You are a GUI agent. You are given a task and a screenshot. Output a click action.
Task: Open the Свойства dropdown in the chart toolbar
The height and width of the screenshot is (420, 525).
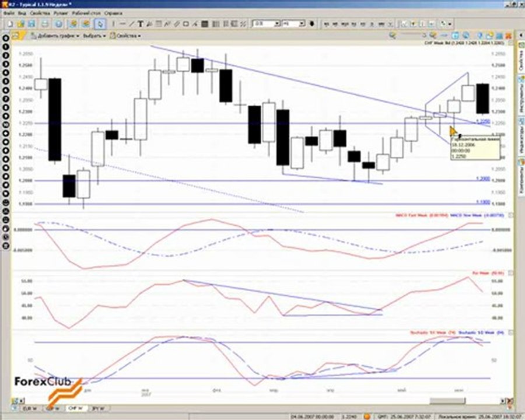coord(125,36)
